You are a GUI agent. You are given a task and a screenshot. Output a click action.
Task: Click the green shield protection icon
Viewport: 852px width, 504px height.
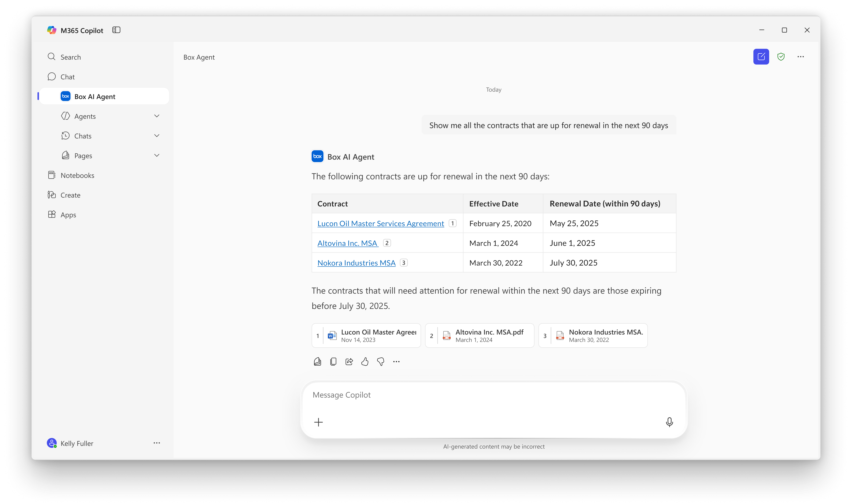click(x=781, y=57)
